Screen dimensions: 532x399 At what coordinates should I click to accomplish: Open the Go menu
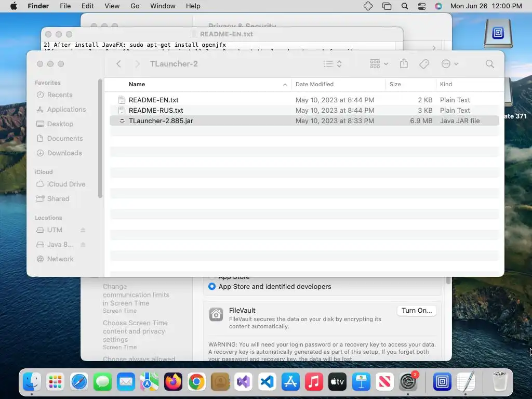[x=135, y=6]
